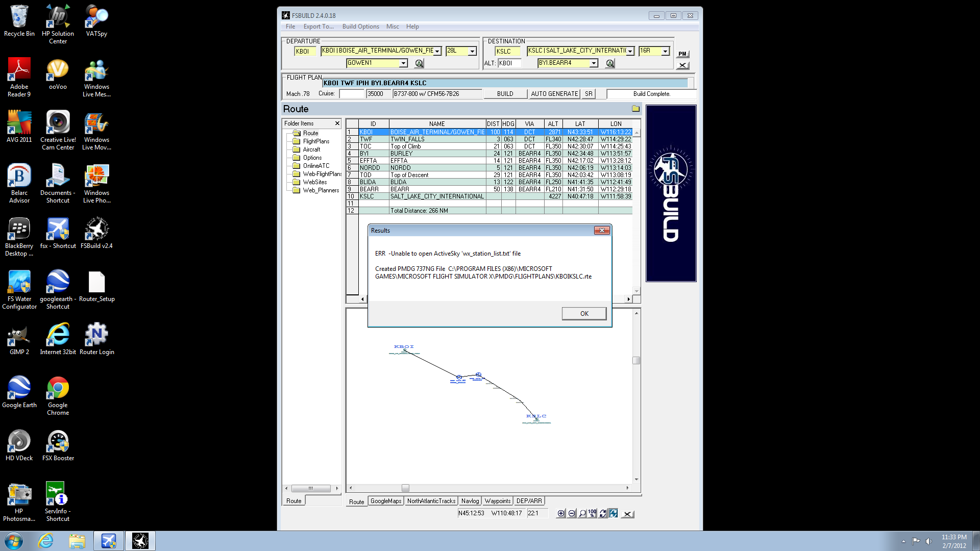Switch to the Waypoints tab
980x551 pixels.
pyautogui.click(x=498, y=501)
